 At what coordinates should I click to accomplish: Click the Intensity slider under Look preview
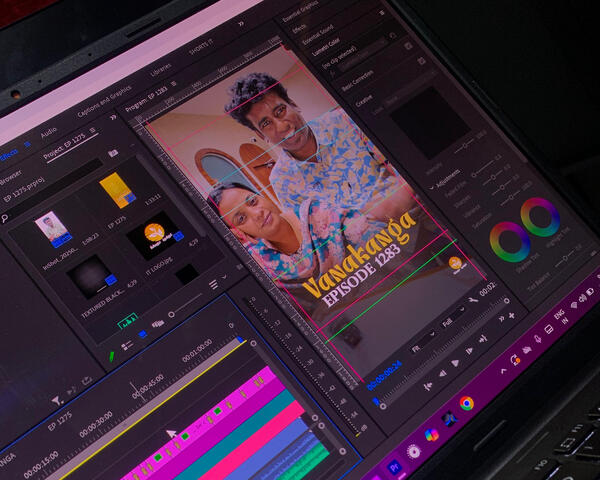tap(465, 146)
